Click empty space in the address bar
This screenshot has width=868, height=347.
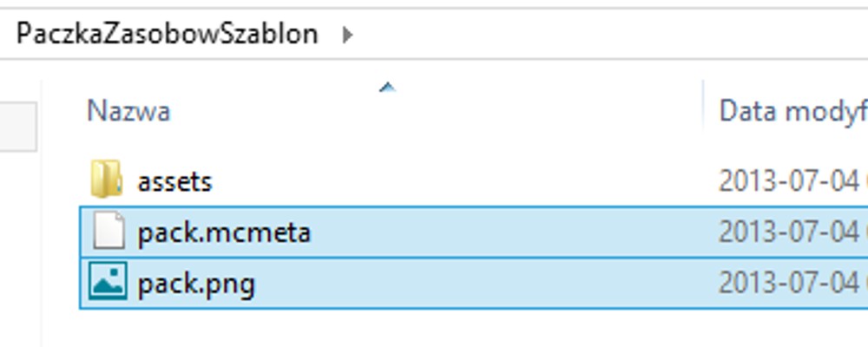tap(609, 34)
